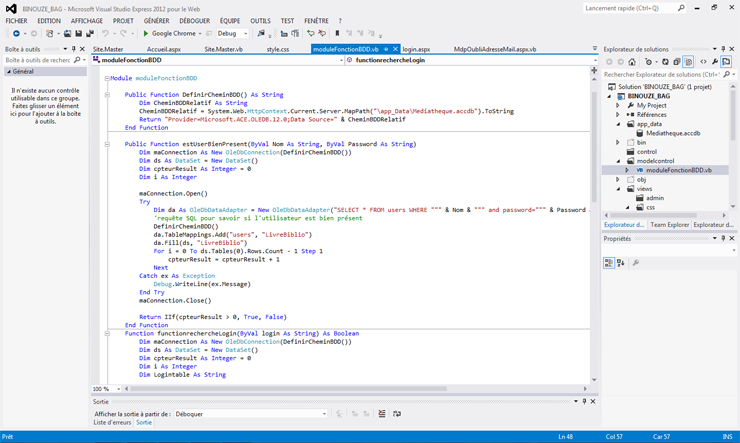Toggle word wrap in the output panel
Screen dimensions: 740x443
[397, 414]
